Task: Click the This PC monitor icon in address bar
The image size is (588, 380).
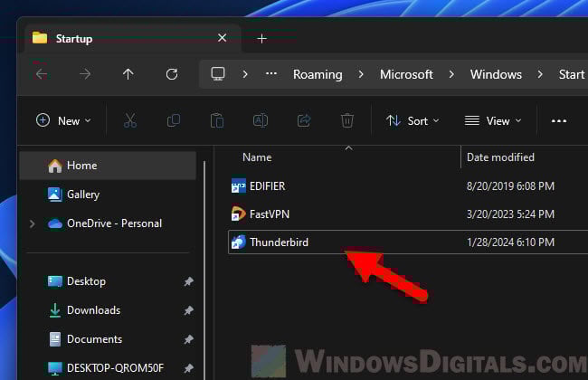Action: point(218,74)
